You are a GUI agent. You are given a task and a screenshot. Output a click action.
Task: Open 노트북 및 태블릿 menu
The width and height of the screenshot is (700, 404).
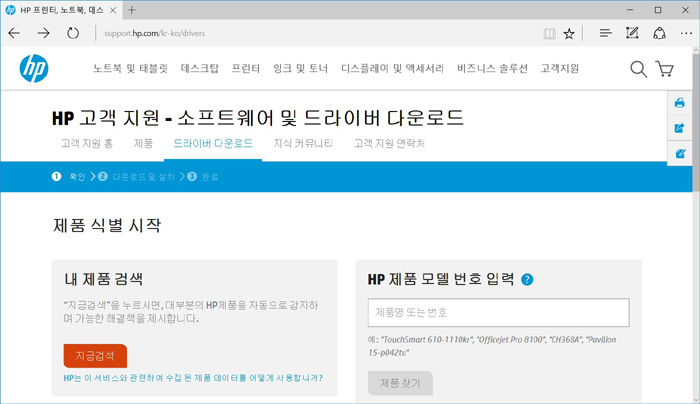(x=130, y=68)
